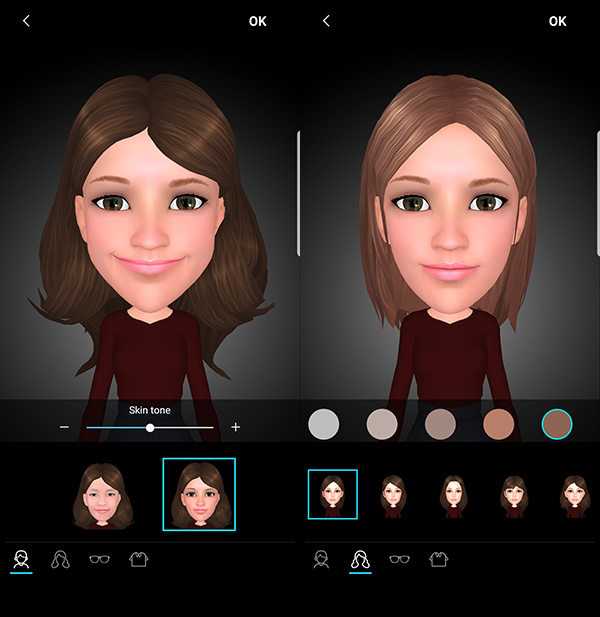Select face icon on right screen
The height and width of the screenshot is (617, 600).
click(321, 560)
